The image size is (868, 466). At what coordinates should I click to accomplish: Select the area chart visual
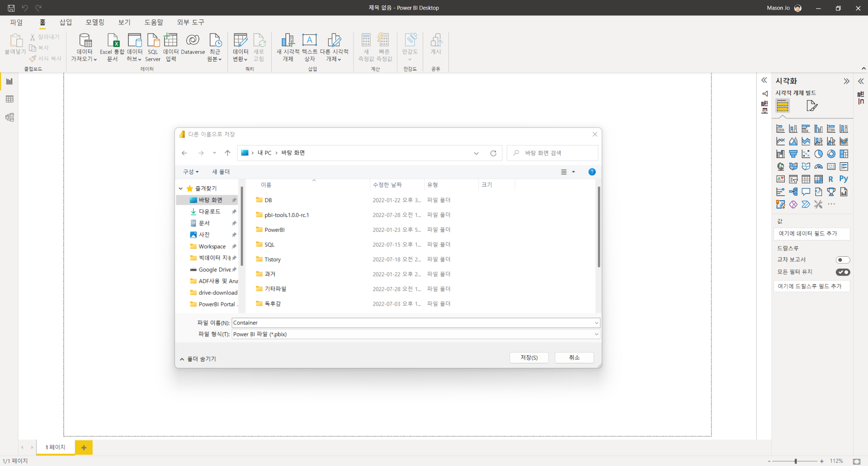(793, 141)
